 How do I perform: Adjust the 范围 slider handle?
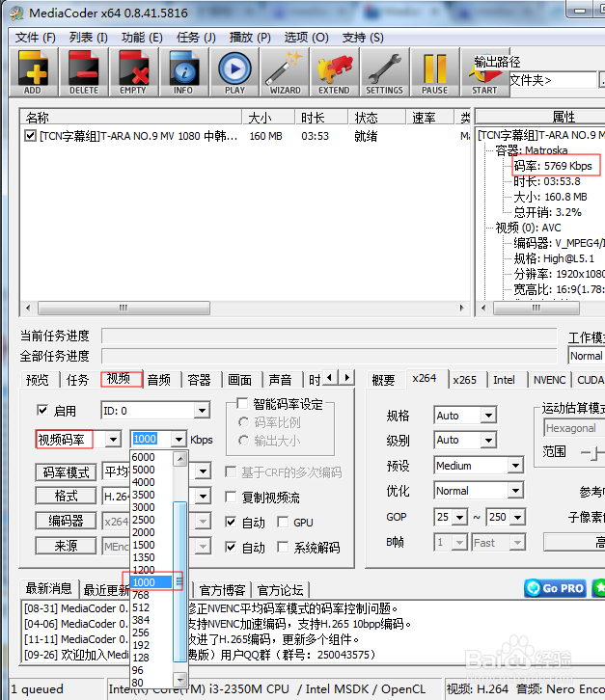tap(594, 453)
